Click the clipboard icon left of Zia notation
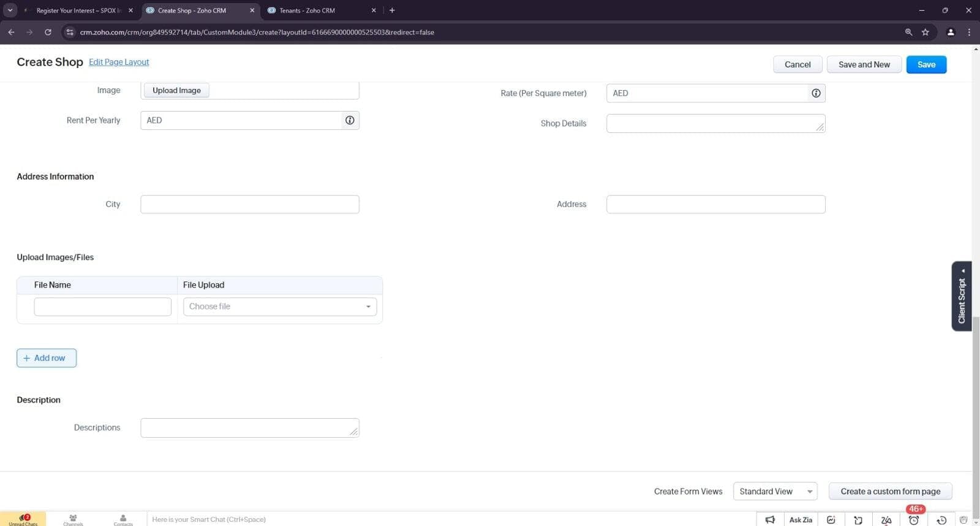Image resolution: width=980 pixels, height=526 pixels. (x=858, y=520)
